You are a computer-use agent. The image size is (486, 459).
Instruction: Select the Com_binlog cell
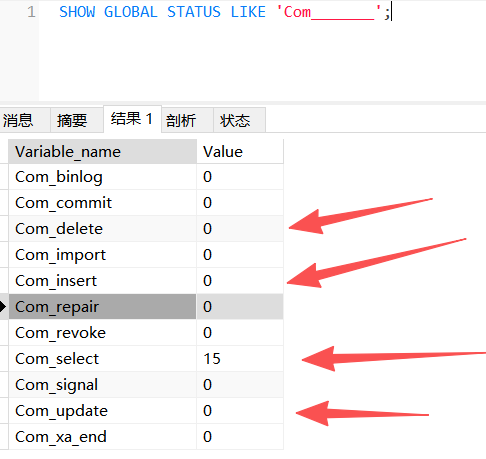coord(102,177)
